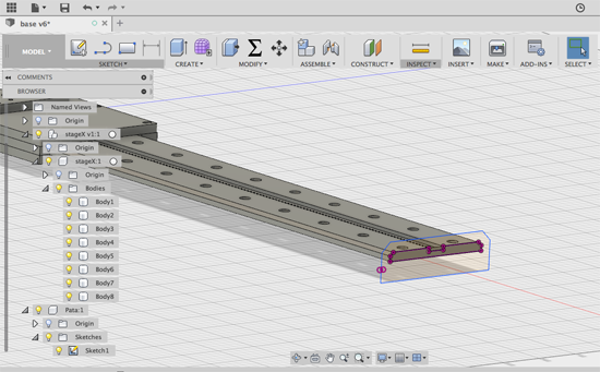Activate the stageX v1:1 radio button

(112, 134)
